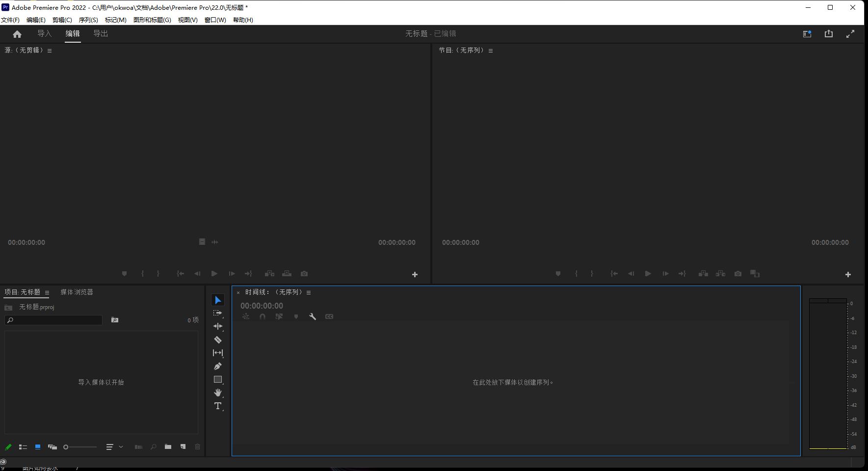This screenshot has height=471, width=868.
Task: Click the Quick Export share icon
Action: [x=829, y=33]
